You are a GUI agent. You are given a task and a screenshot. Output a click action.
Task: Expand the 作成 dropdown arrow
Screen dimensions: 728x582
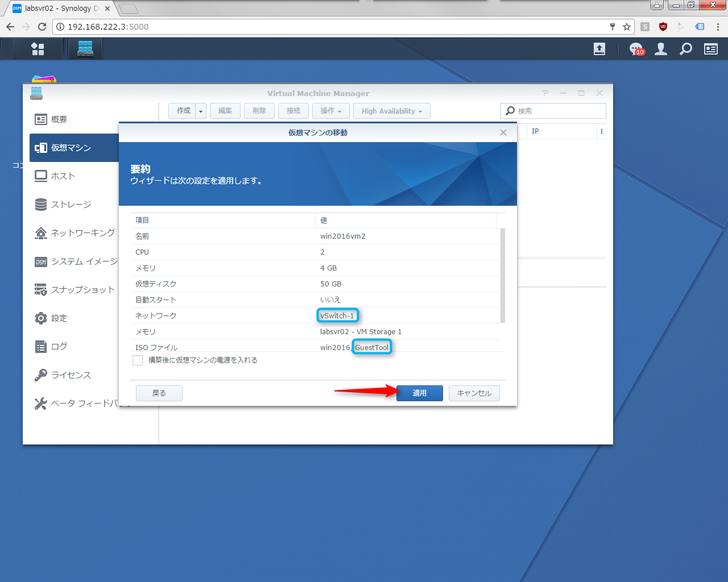[201, 111]
